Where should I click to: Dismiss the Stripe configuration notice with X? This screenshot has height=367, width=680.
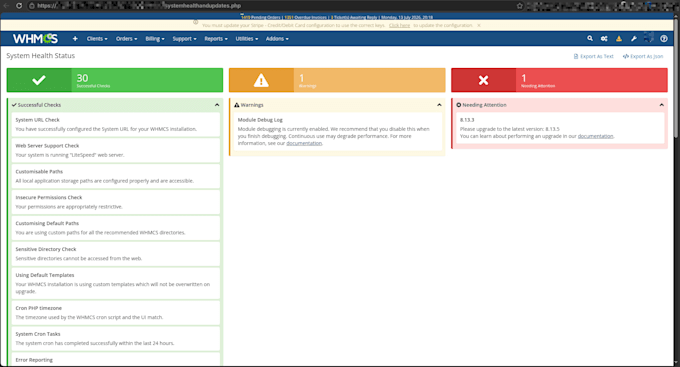[x=479, y=25]
